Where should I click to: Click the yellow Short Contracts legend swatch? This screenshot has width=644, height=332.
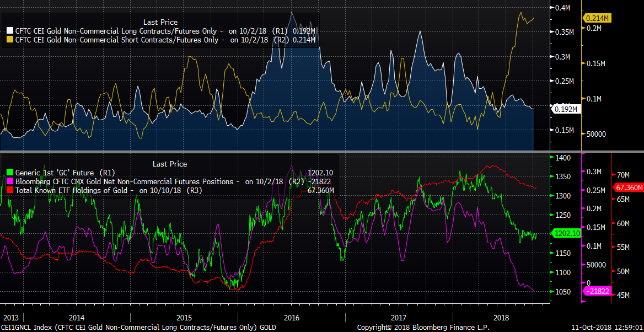(x=10, y=40)
